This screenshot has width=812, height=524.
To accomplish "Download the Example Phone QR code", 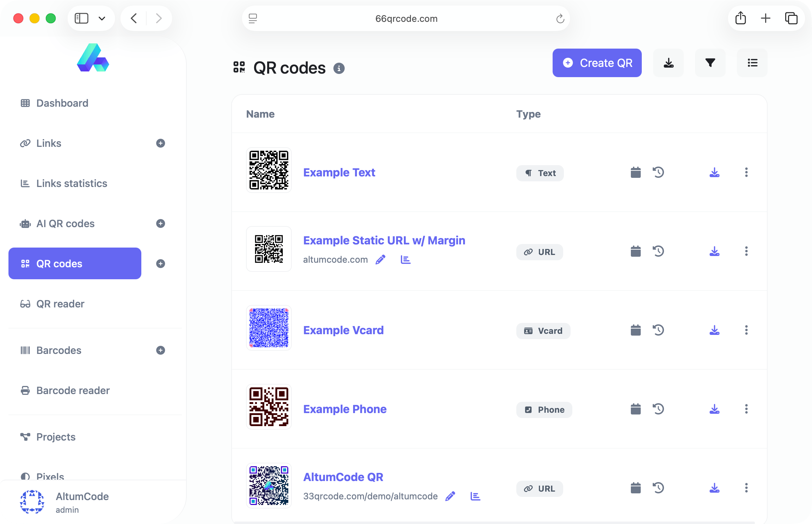I will (714, 409).
